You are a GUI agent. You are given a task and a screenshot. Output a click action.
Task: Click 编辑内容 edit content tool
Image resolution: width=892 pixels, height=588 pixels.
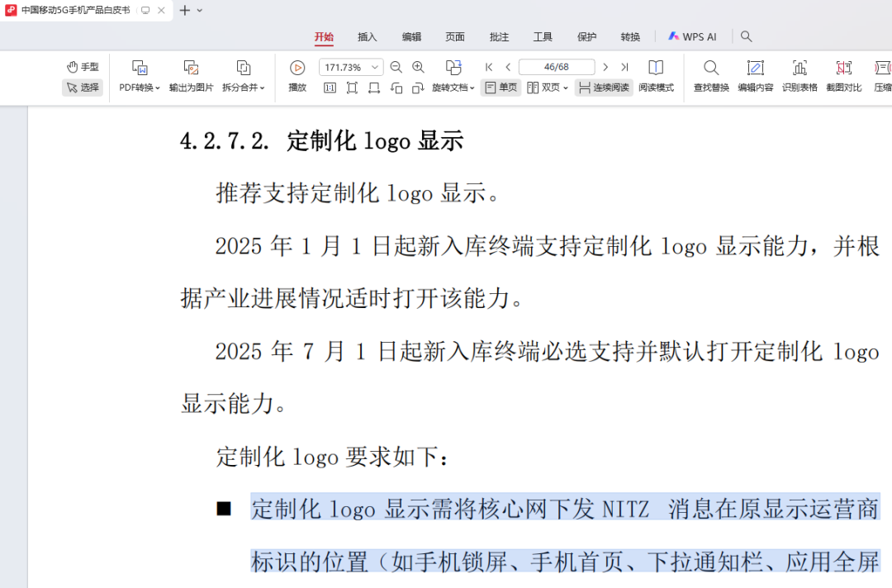pos(756,76)
